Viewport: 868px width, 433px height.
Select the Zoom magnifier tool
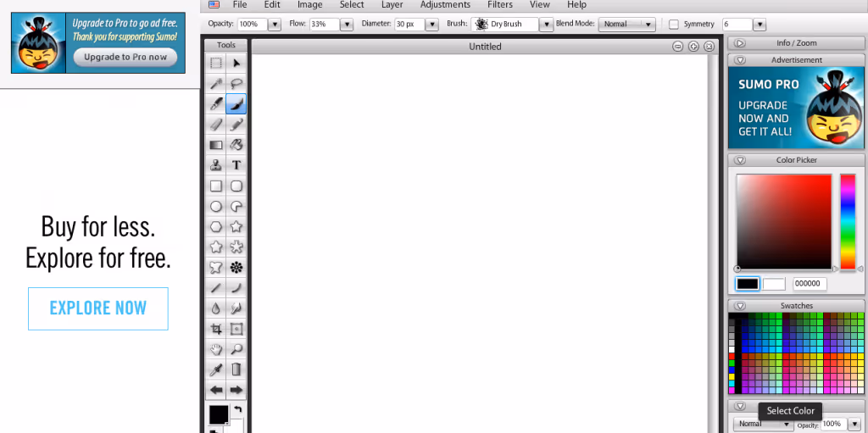pos(236,349)
